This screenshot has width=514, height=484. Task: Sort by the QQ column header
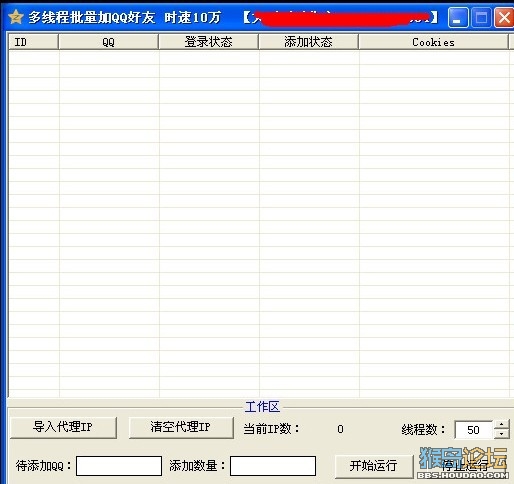[109, 42]
